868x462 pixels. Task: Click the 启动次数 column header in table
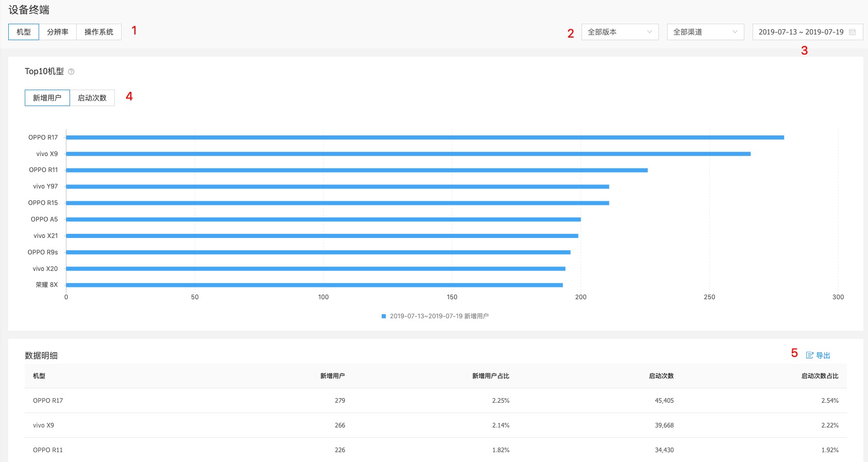pos(661,376)
